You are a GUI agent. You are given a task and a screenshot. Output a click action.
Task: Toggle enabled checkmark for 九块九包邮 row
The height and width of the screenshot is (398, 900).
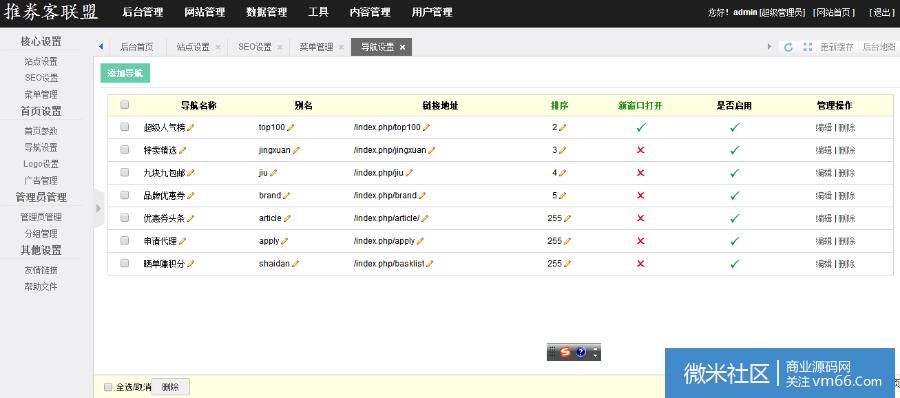pyautogui.click(x=735, y=173)
